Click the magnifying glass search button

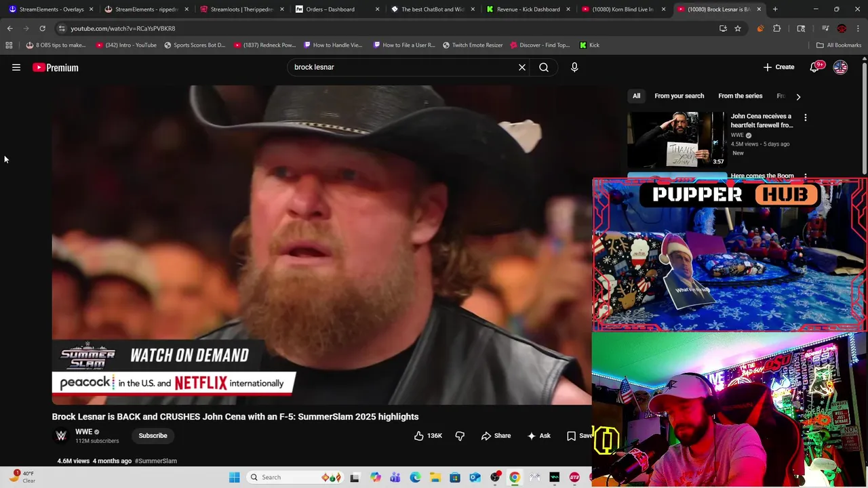tap(544, 67)
